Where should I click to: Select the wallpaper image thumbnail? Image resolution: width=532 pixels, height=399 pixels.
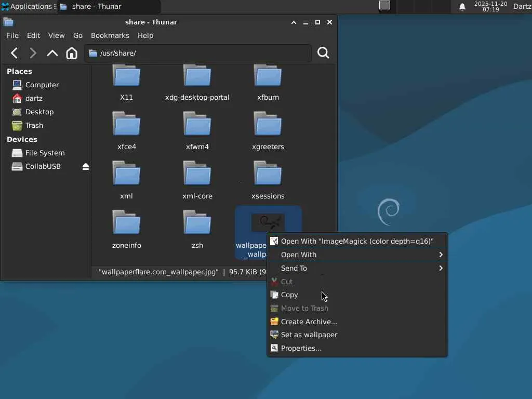click(268, 222)
